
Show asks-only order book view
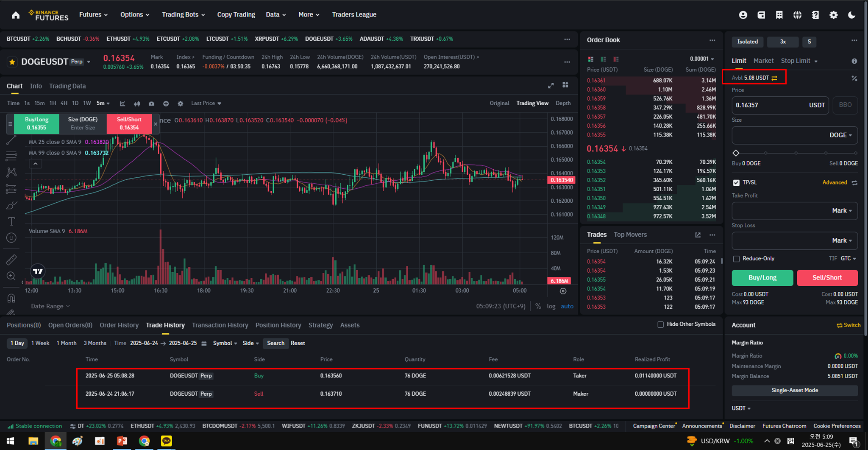(x=616, y=59)
